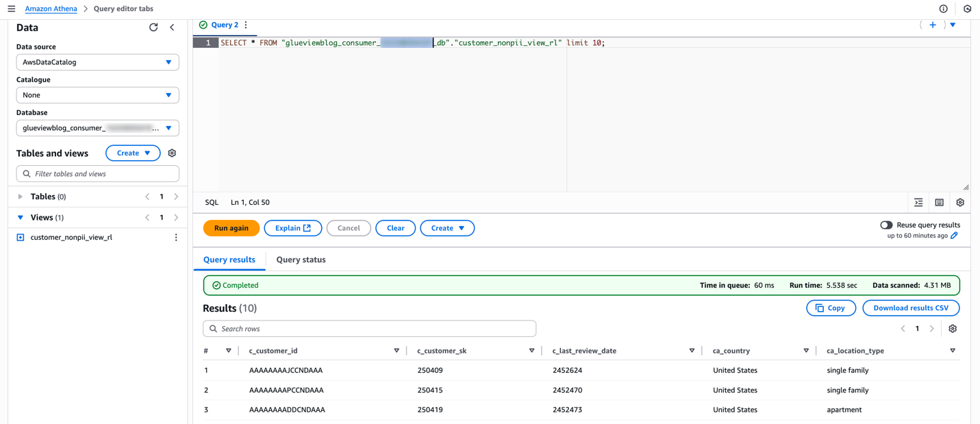Open the hamburger navigation menu
Viewport: 980px width, 424px height.
click(11, 9)
